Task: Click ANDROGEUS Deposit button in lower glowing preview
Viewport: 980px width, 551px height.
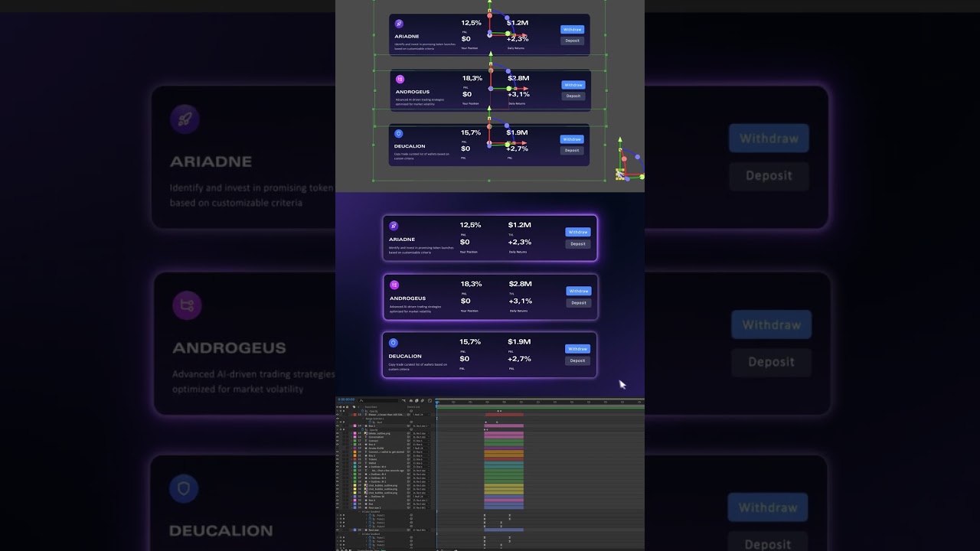Action: 579,303
